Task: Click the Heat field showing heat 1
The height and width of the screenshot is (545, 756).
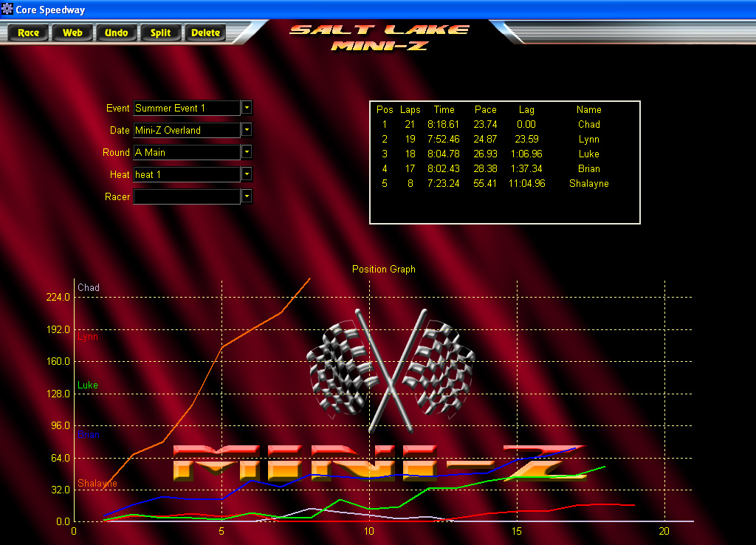Action: (x=187, y=174)
